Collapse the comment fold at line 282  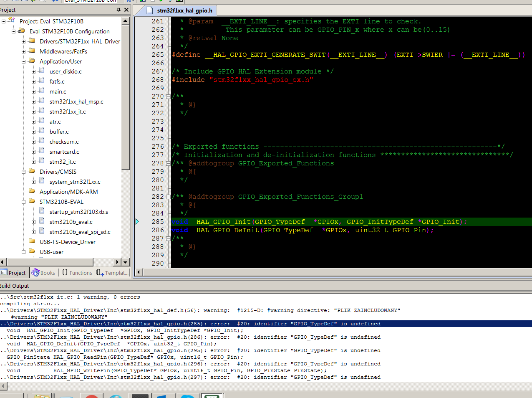(x=168, y=197)
